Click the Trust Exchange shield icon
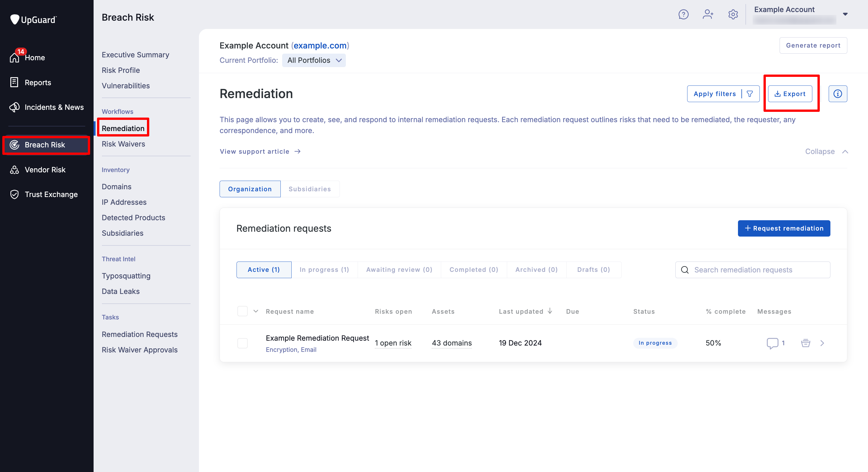 (x=14, y=194)
